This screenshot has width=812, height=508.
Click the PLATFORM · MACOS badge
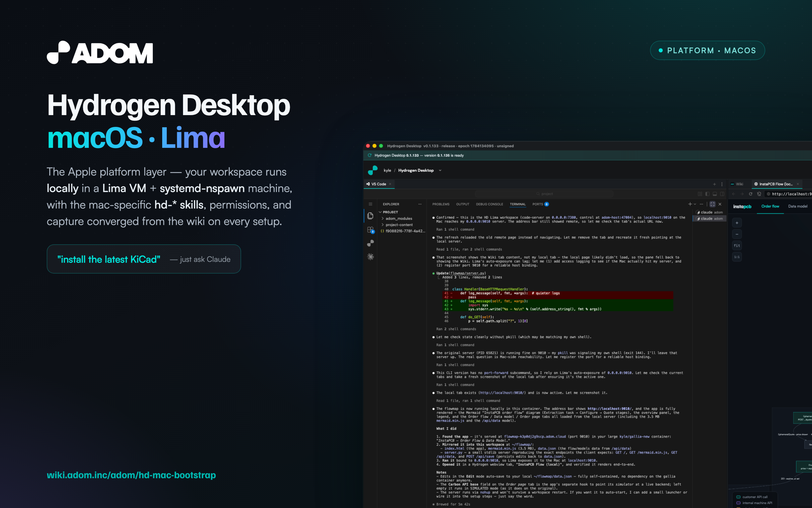point(707,50)
